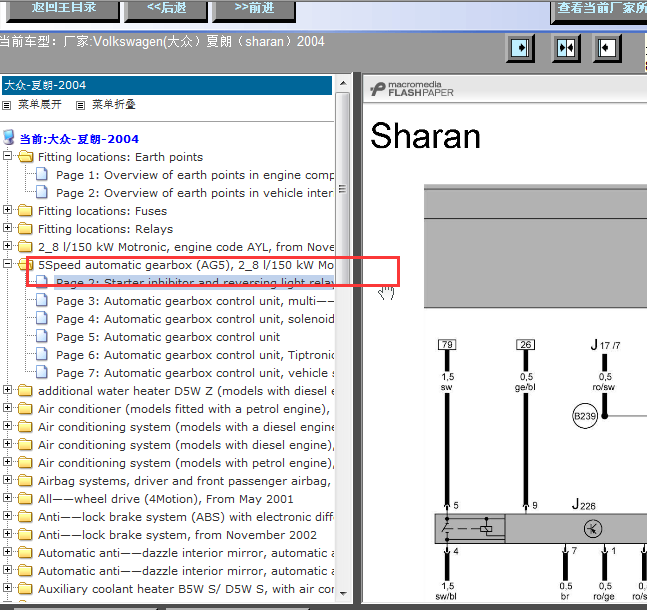647x610 pixels.
Task: Click the computer icon of the root node
Action: click(x=9, y=137)
